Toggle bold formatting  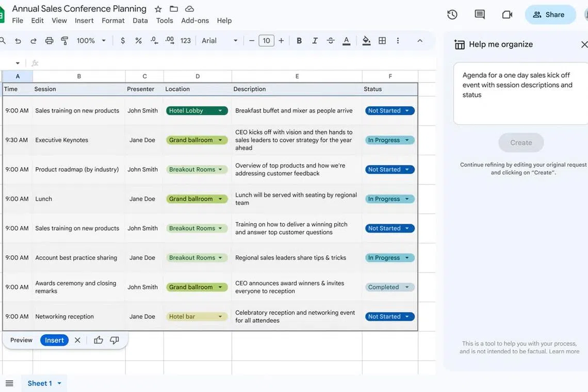(x=299, y=41)
